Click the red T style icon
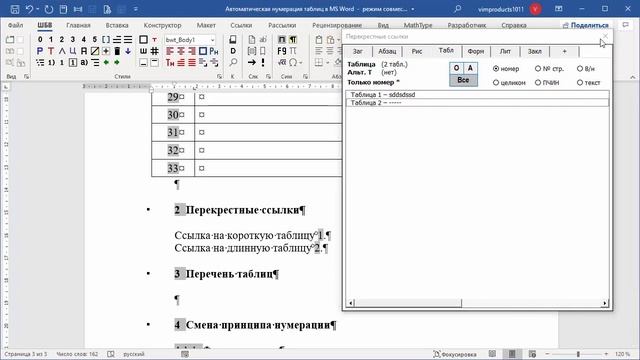This screenshot has width=640, height=360. (51, 51)
